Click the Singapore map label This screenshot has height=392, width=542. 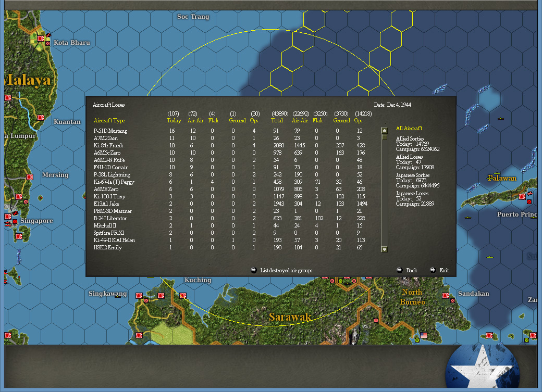pyautogui.click(x=36, y=221)
